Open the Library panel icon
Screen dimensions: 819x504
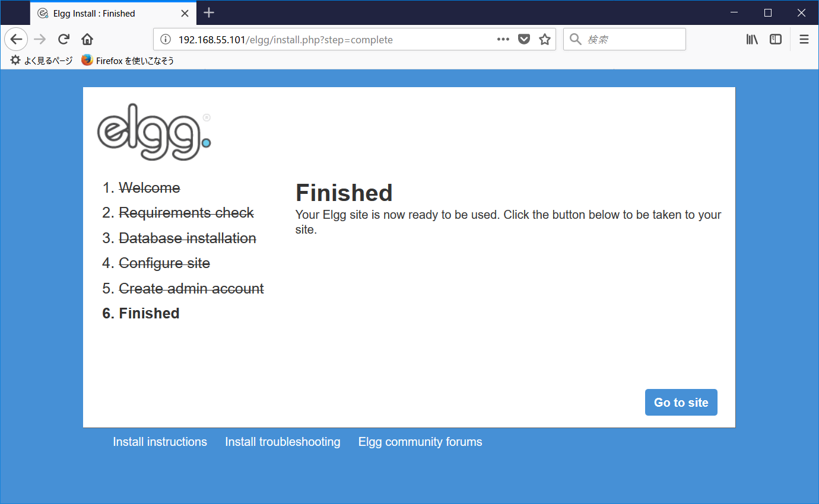[x=751, y=39]
